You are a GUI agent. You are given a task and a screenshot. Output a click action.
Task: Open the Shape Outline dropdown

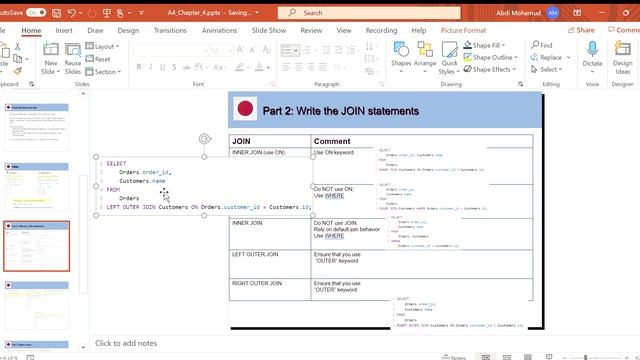pyautogui.click(x=491, y=58)
